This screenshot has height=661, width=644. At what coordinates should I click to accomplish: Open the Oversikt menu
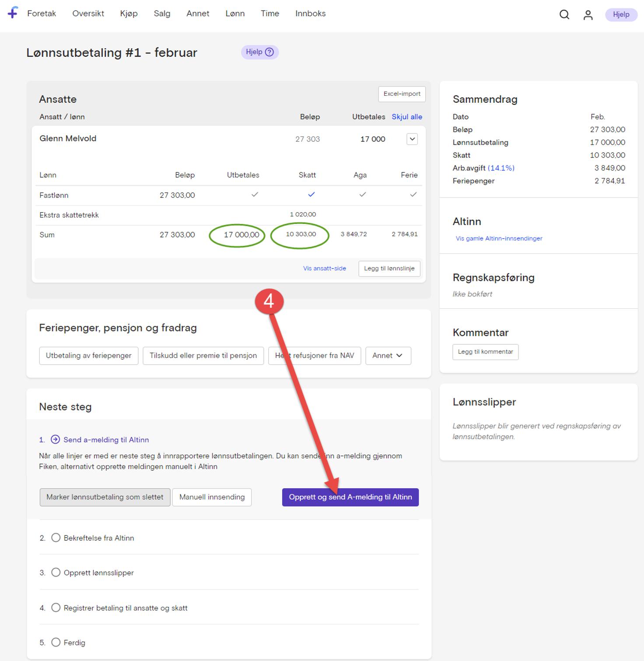tap(88, 14)
